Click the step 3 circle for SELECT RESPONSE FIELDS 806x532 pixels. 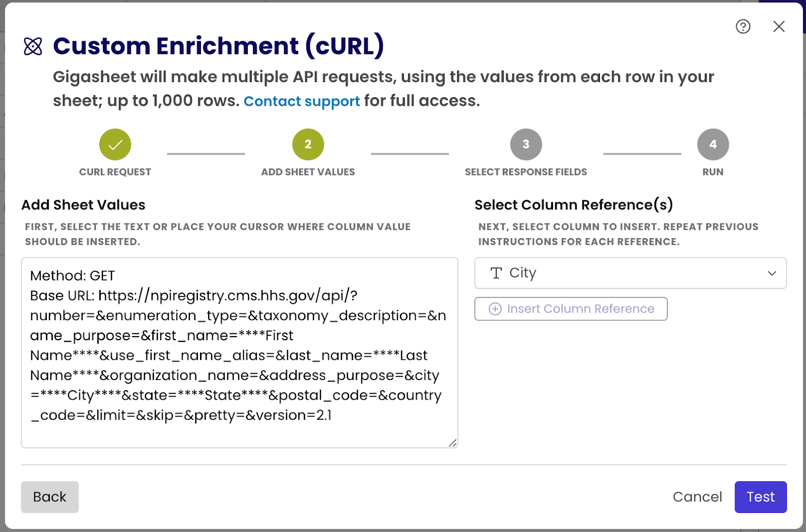click(x=525, y=144)
